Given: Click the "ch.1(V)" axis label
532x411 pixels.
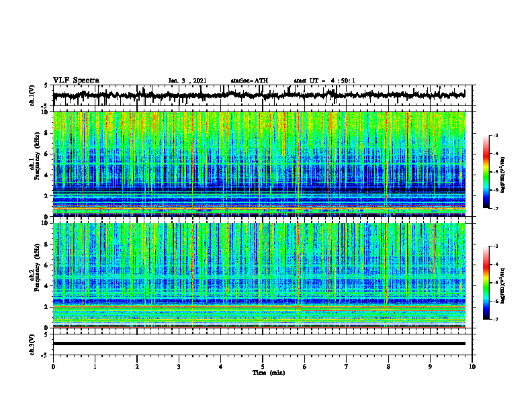Looking at the screenshot, I should (x=32, y=95).
